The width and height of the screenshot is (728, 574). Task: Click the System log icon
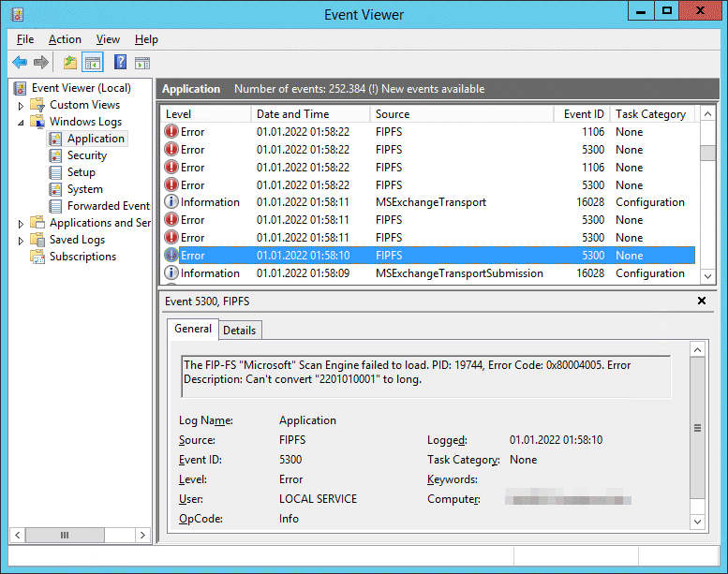55,189
